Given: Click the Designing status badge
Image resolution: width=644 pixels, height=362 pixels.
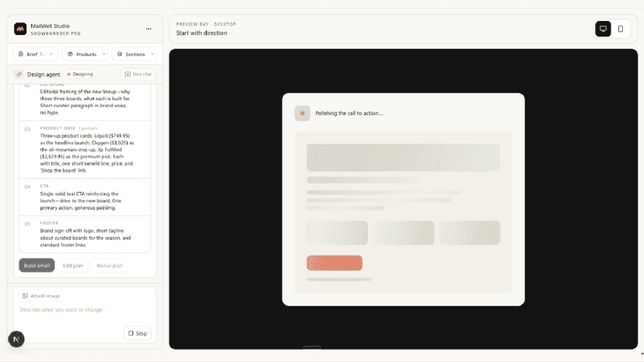Looking at the screenshot, I should point(80,75).
